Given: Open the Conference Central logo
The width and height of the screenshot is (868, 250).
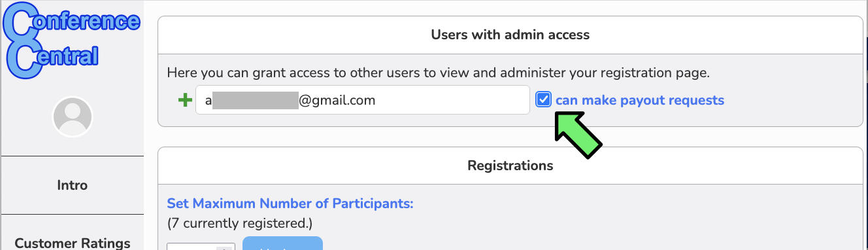Looking at the screenshot, I should pos(71,39).
